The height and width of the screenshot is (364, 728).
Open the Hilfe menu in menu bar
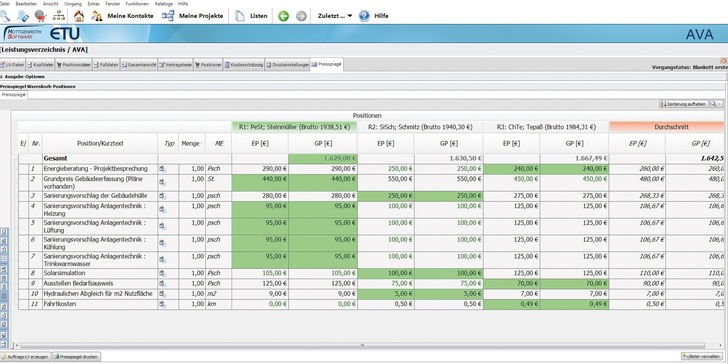click(x=183, y=3)
